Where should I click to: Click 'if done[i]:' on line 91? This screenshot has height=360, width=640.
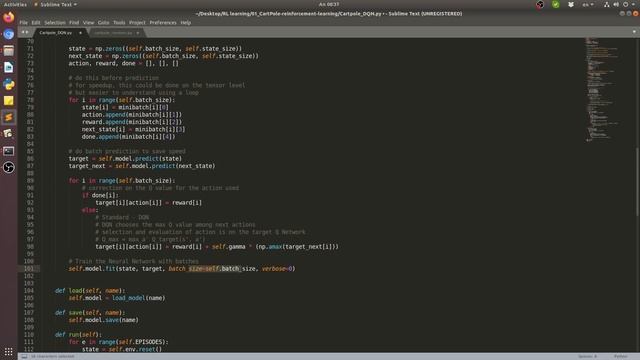point(100,196)
